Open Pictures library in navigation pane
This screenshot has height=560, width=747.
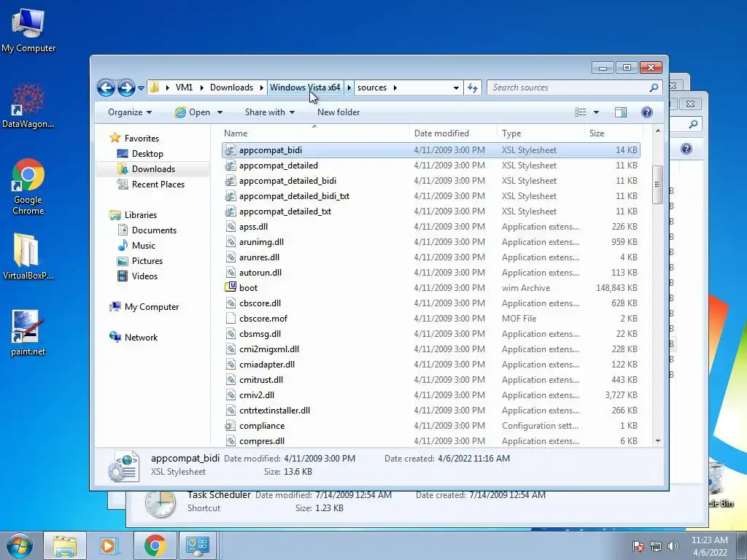[147, 261]
